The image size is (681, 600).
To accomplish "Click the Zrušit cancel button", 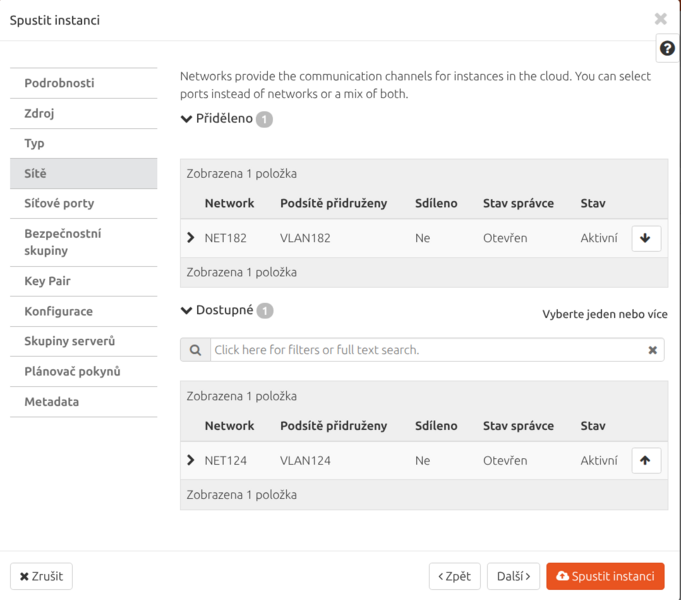I will click(42, 577).
